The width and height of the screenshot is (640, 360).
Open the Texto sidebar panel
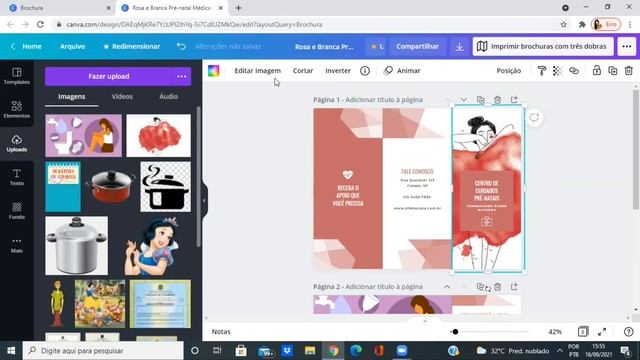point(17,177)
